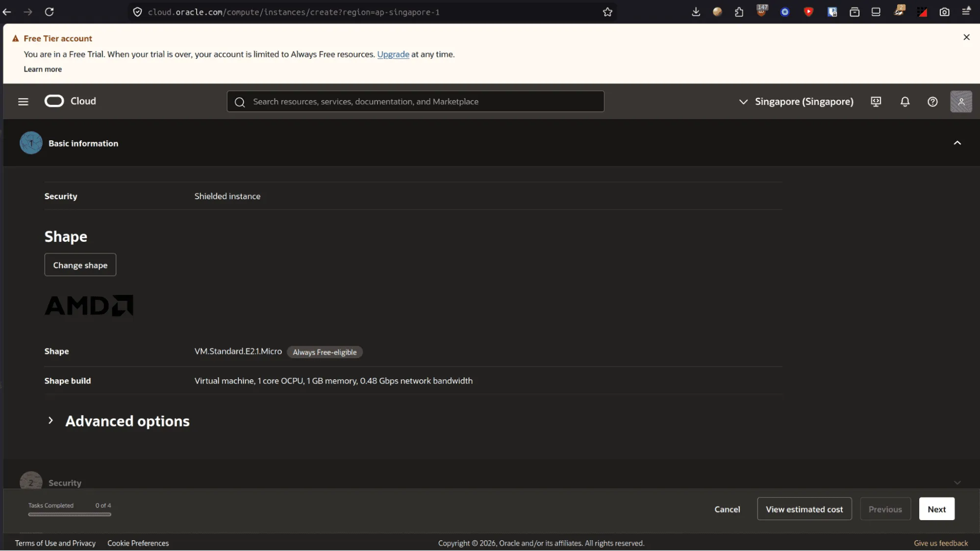Select the Security step 2 heading
Viewport: 980px width, 551px height.
(x=65, y=483)
